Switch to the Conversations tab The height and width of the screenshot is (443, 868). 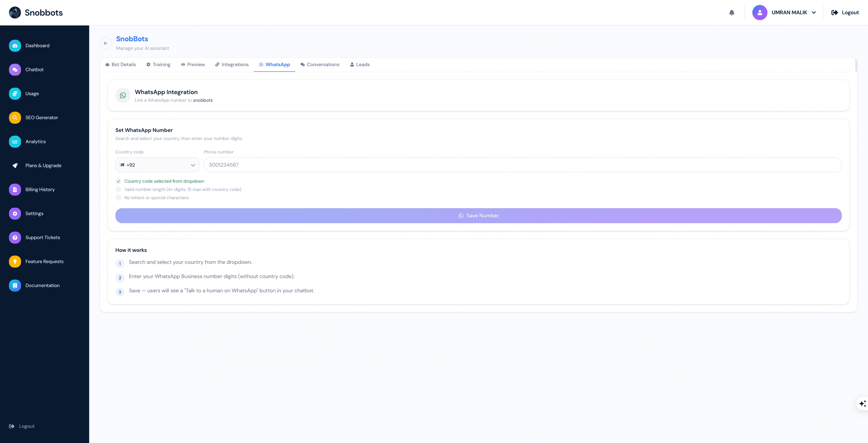(x=320, y=65)
